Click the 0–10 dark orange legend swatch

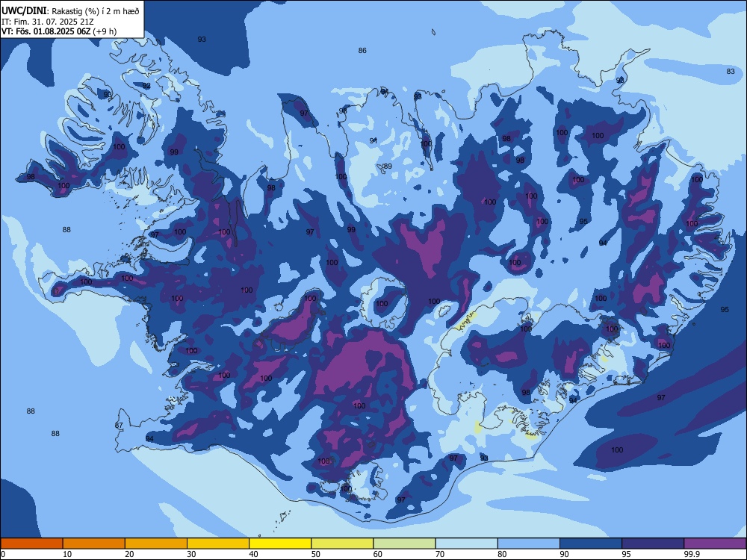(31, 544)
